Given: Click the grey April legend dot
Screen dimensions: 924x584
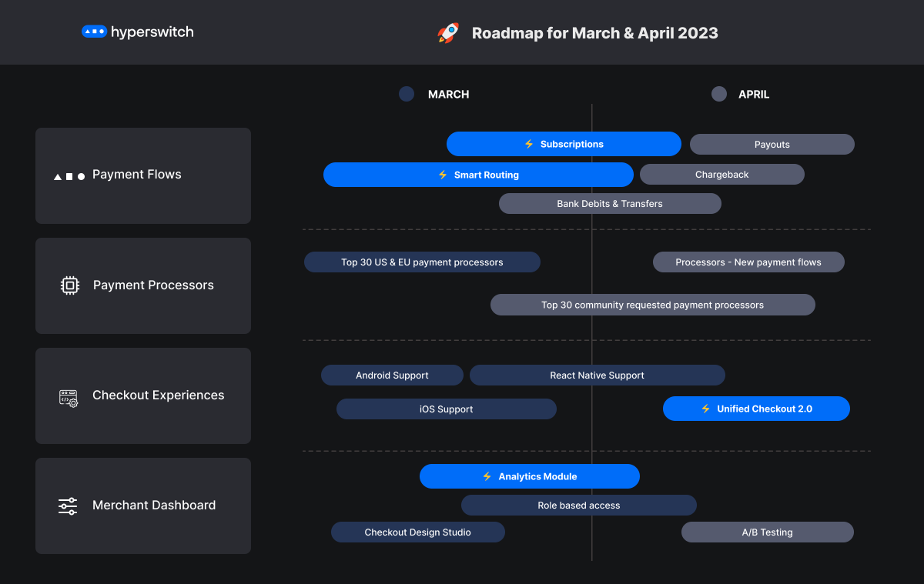Looking at the screenshot, I should (x=719, y=94).
